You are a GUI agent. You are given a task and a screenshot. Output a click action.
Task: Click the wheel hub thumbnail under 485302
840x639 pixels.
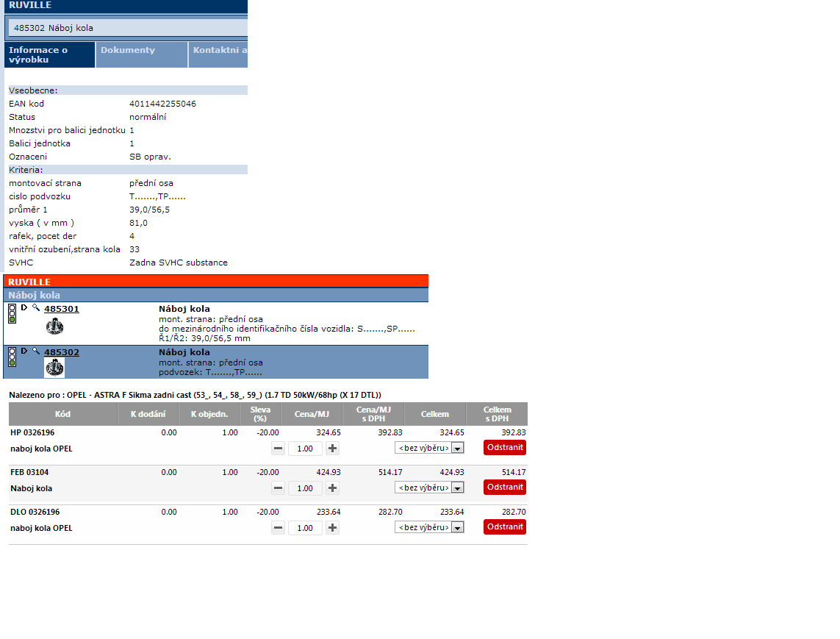[54, 368]
